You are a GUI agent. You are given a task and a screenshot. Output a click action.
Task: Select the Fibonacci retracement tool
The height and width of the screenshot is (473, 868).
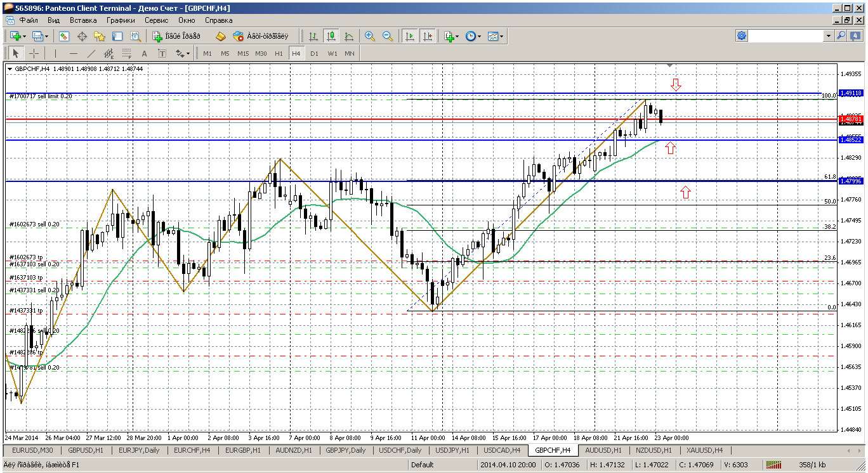click(126, 53)
